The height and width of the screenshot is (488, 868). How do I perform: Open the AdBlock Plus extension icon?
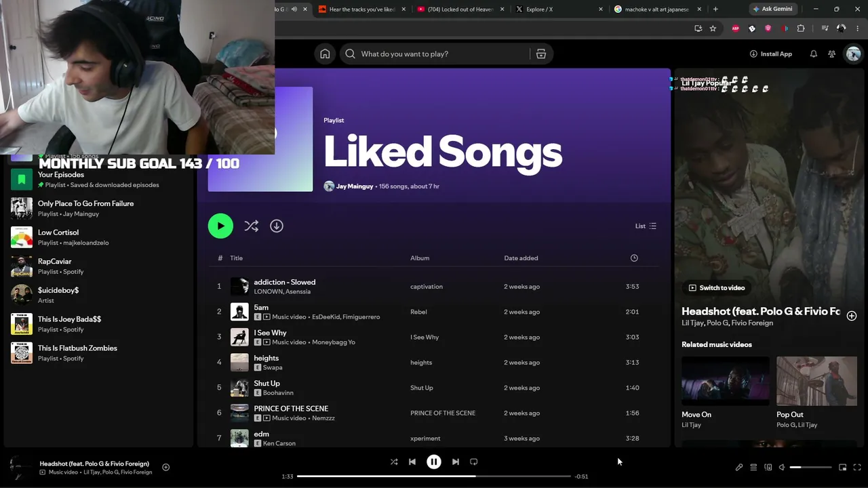point(736,28)
